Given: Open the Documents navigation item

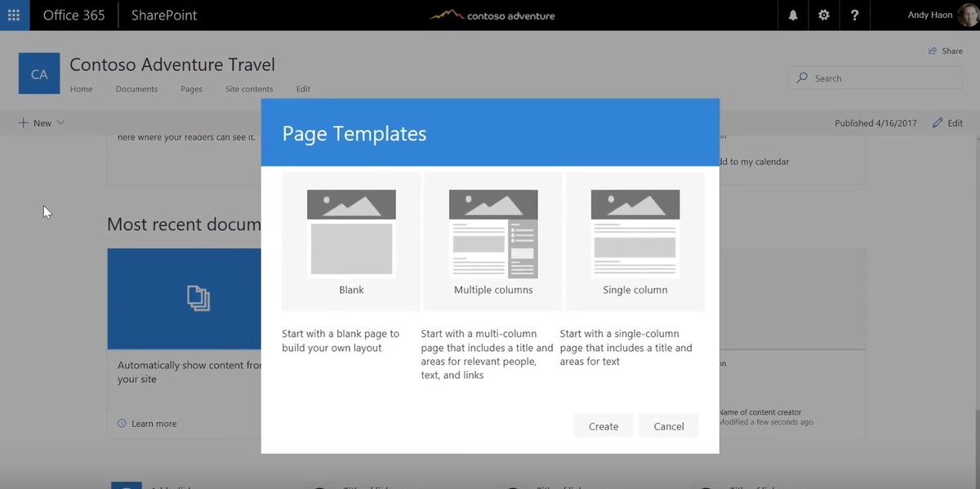Looking at the screenshot, I should pos(136,89).
